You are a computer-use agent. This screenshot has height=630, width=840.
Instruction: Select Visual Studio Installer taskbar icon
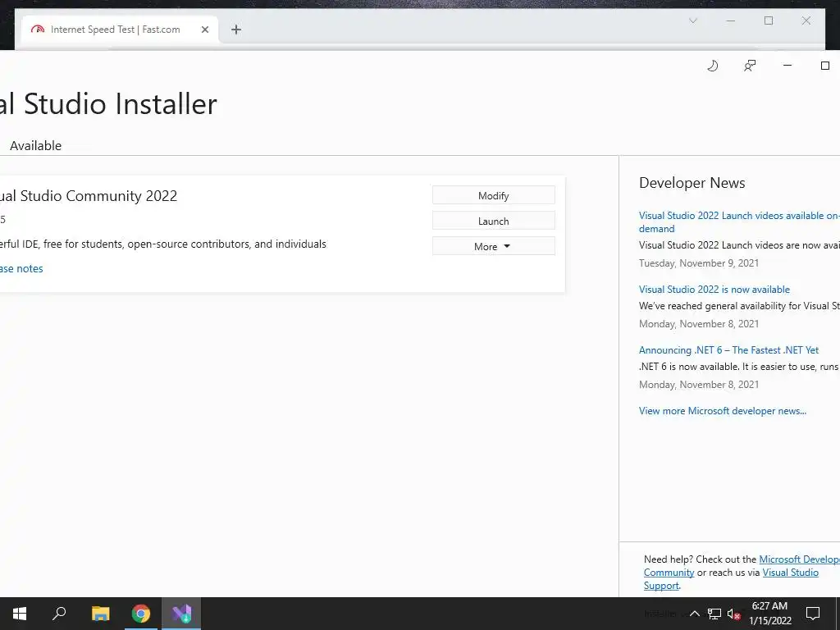tap(181, 614)
